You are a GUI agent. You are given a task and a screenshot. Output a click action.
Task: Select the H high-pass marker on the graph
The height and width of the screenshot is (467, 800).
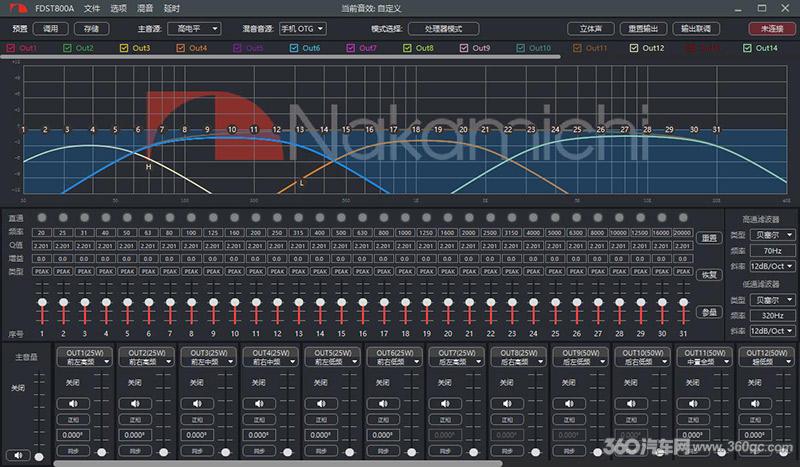tap(148, 167)
